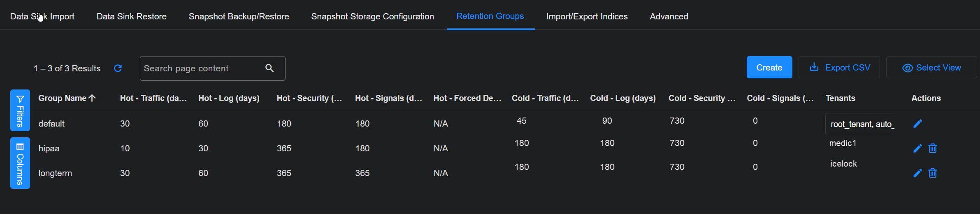Screen dimensions: 980x214
Task: Refresh the results list
Action: point(118,68)
